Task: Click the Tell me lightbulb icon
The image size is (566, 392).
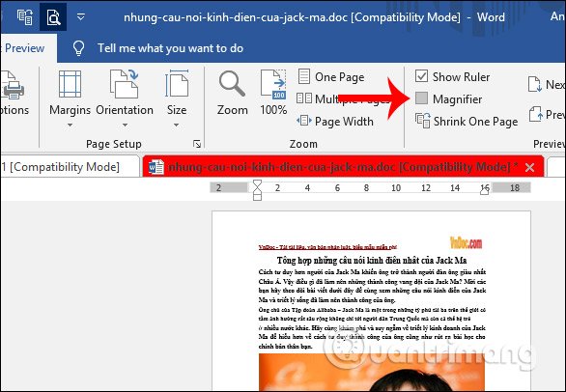Action: click(78, 48)
